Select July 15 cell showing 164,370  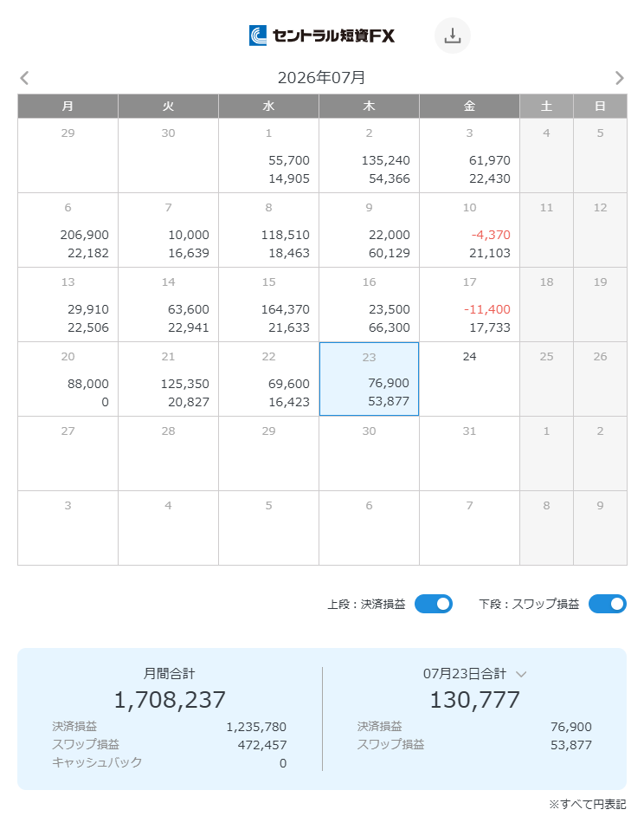pyautogui.click(x=269, y=305)
